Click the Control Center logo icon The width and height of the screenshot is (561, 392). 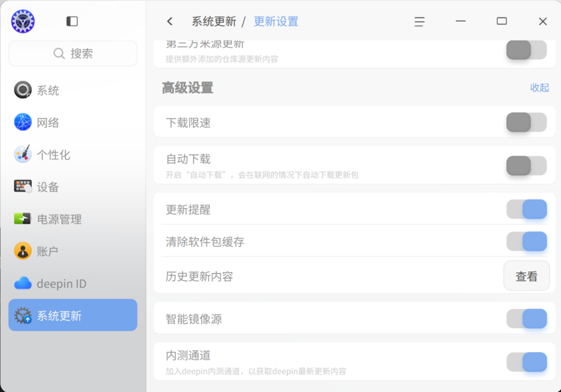tap(23, 21)
